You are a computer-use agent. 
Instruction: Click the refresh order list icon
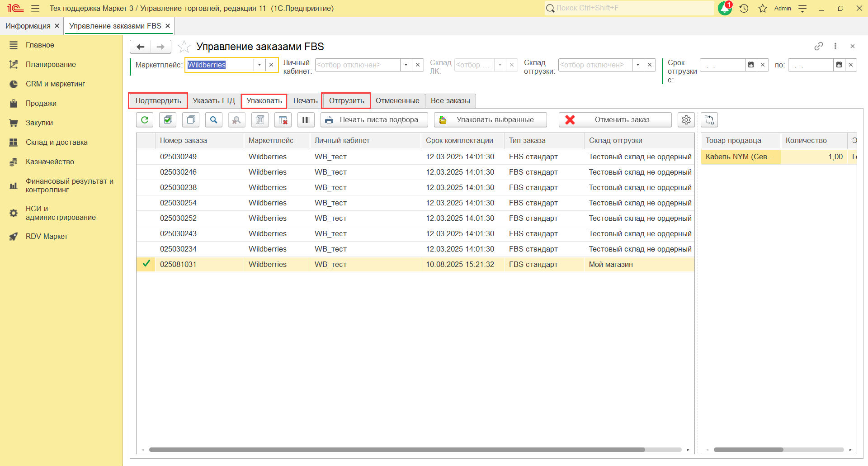[x=145, y=120]
